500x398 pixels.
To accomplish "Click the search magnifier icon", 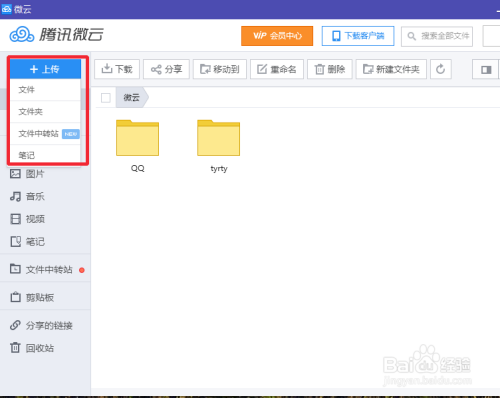I will pos(412,36).
